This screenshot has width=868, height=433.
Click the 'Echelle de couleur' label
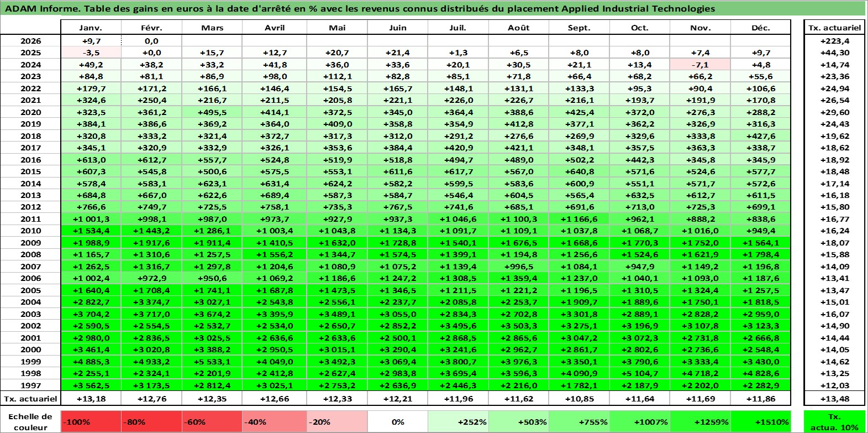[30, 421]
